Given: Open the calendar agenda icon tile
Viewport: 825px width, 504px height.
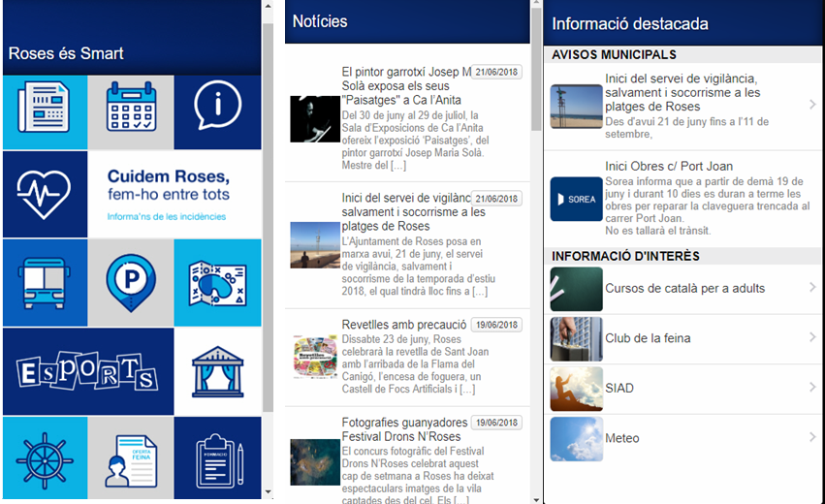Looking at the screenshot, I should point(131,111).
